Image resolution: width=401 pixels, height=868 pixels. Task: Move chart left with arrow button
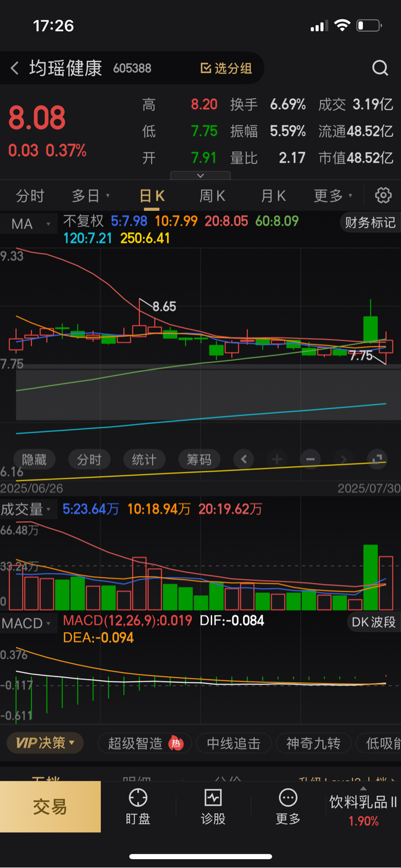pos(244,459)
